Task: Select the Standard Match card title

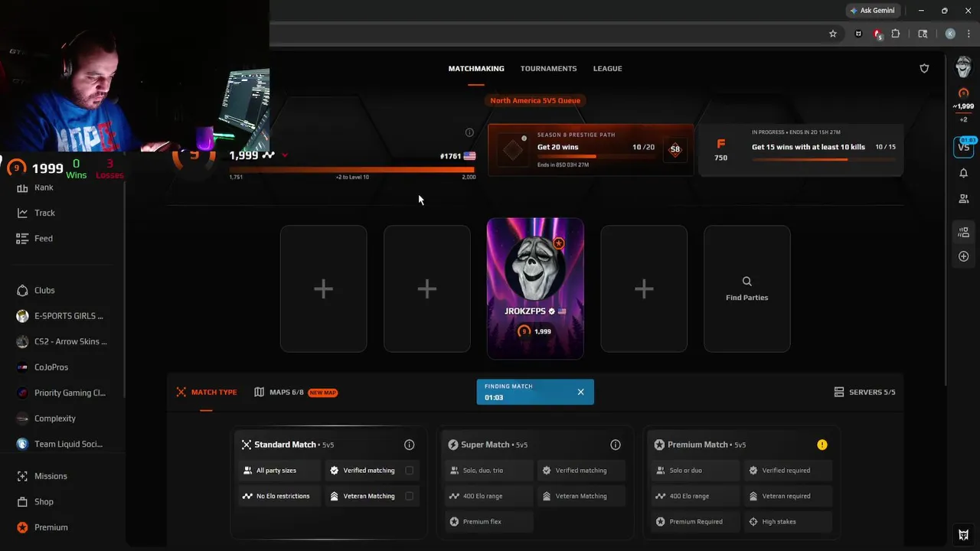Action: (285, 445)
